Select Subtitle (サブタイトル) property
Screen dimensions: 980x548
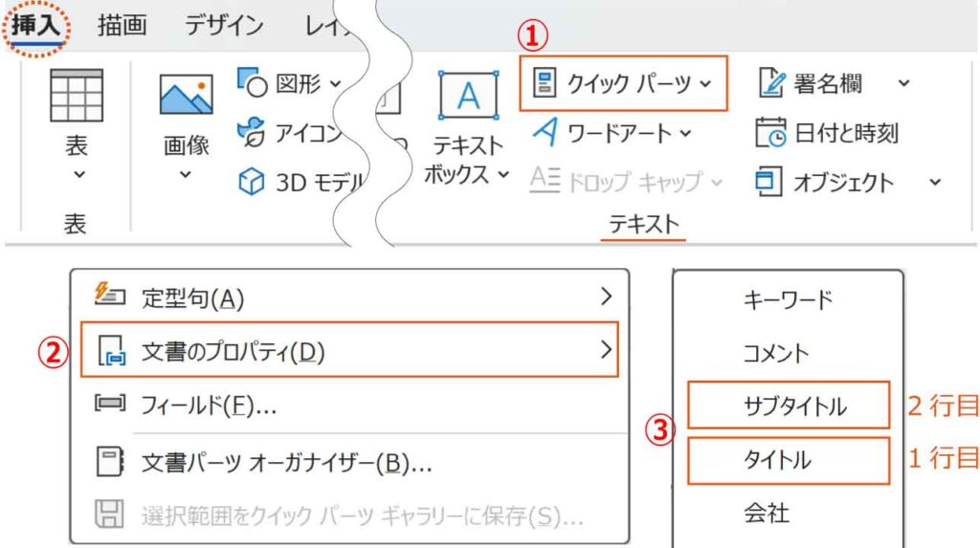[794, 406]
